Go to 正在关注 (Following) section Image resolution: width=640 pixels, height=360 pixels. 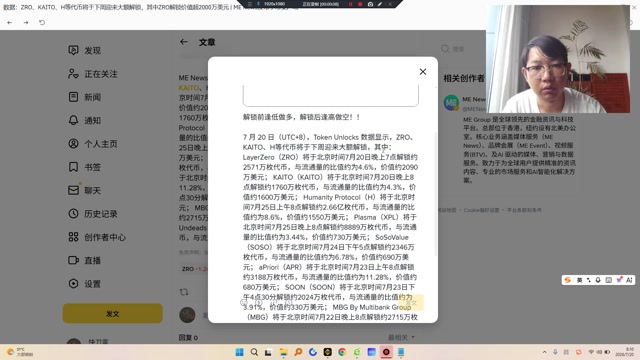[x=93, y=74]
